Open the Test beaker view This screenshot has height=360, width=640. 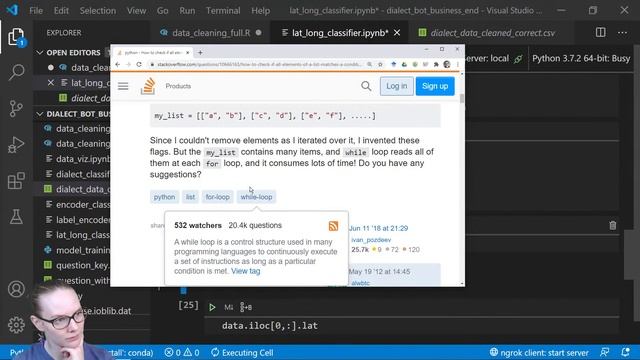(16, 217)
